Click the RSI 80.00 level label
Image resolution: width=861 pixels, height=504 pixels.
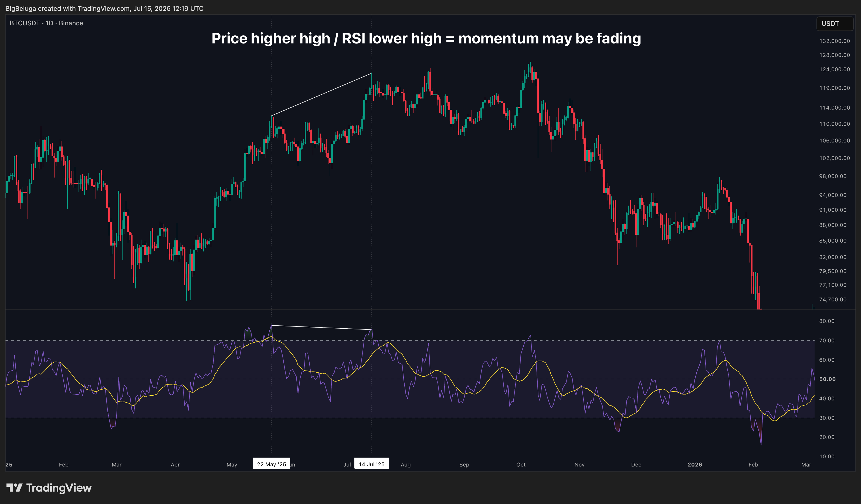pyautogui.click(x=826, y=321)
